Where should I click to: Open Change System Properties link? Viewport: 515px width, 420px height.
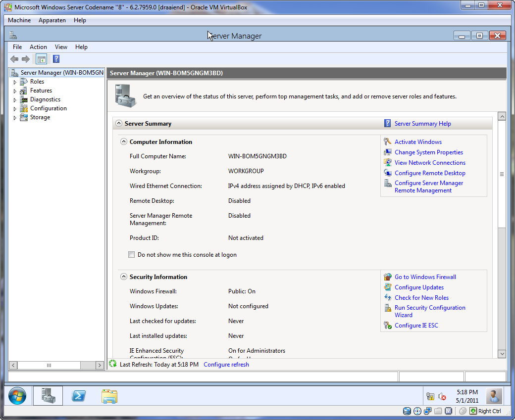(429, 152)
